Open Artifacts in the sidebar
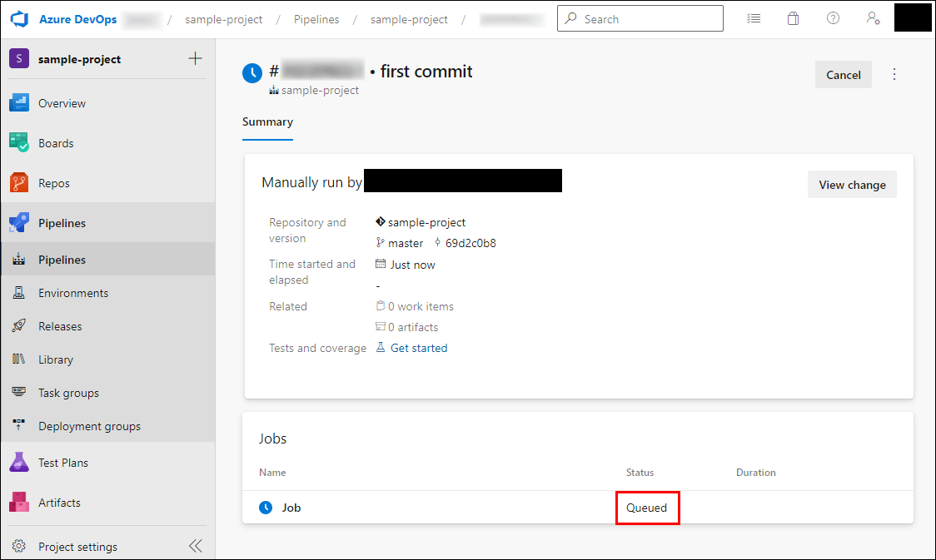The width and height of the screenshot is (936, 560). 59,503
